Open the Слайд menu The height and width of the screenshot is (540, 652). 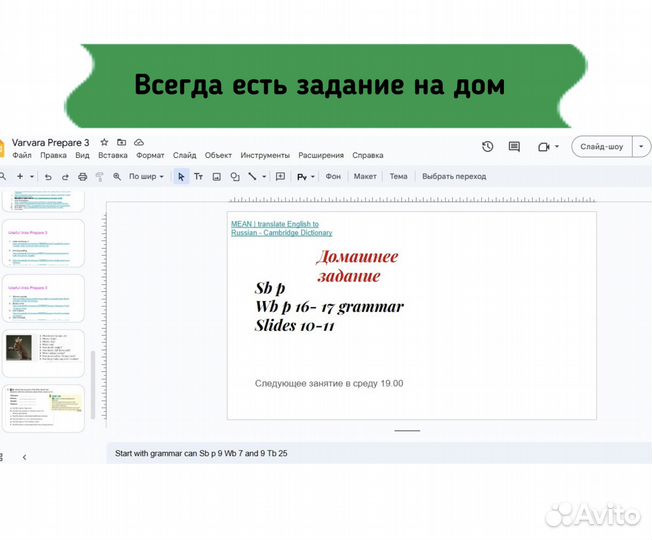pyautogui.click(x=185, y=155)
